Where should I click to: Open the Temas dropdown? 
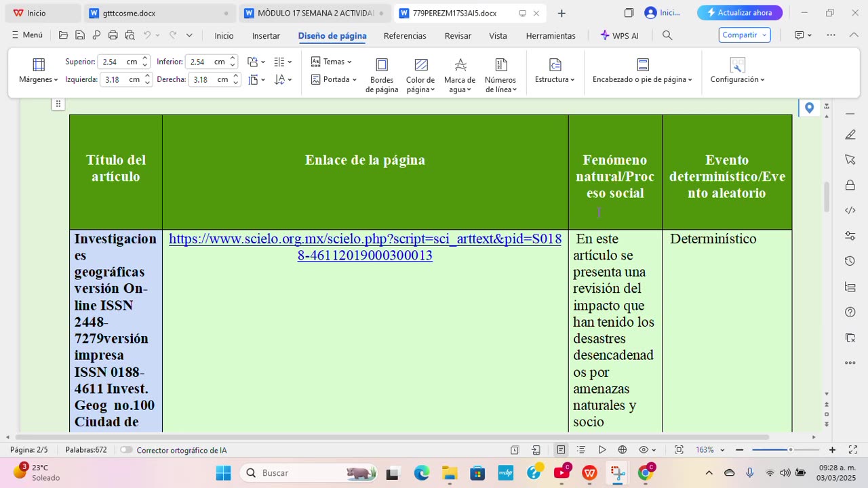[x=332, y=62]
